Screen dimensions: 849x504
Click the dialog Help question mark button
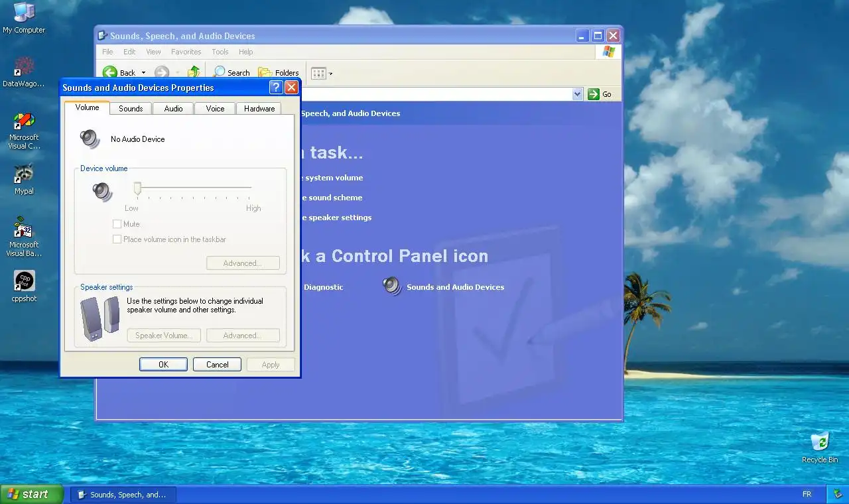point(276,88)
